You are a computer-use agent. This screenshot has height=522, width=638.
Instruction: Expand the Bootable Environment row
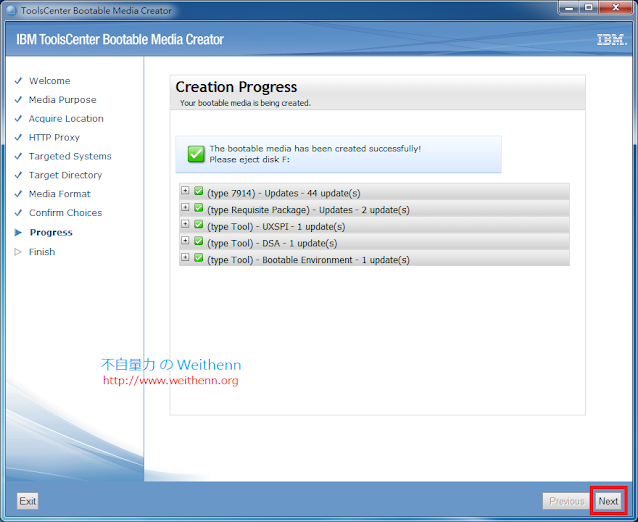tap(185, 257)
